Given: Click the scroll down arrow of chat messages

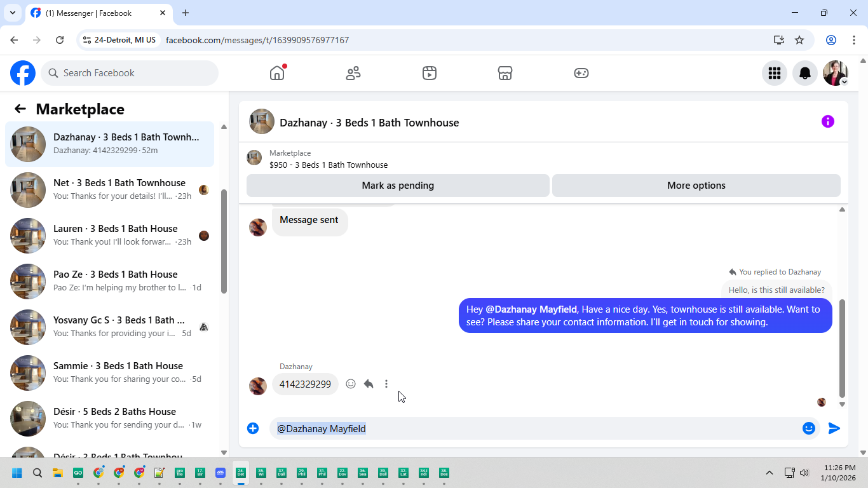Looking at the screenshot, I should click(x=842, y=404).
